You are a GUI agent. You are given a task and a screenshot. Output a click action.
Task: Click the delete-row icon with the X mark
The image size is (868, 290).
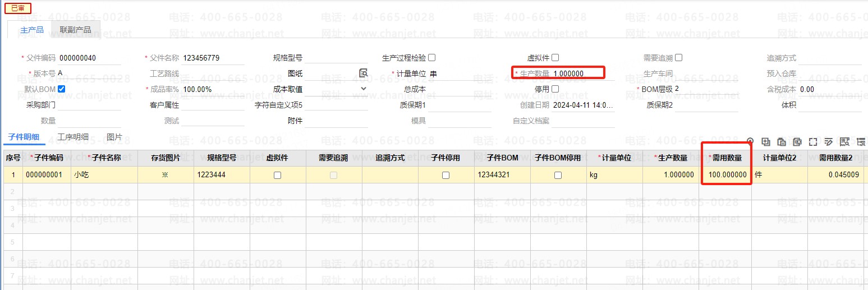797,142
